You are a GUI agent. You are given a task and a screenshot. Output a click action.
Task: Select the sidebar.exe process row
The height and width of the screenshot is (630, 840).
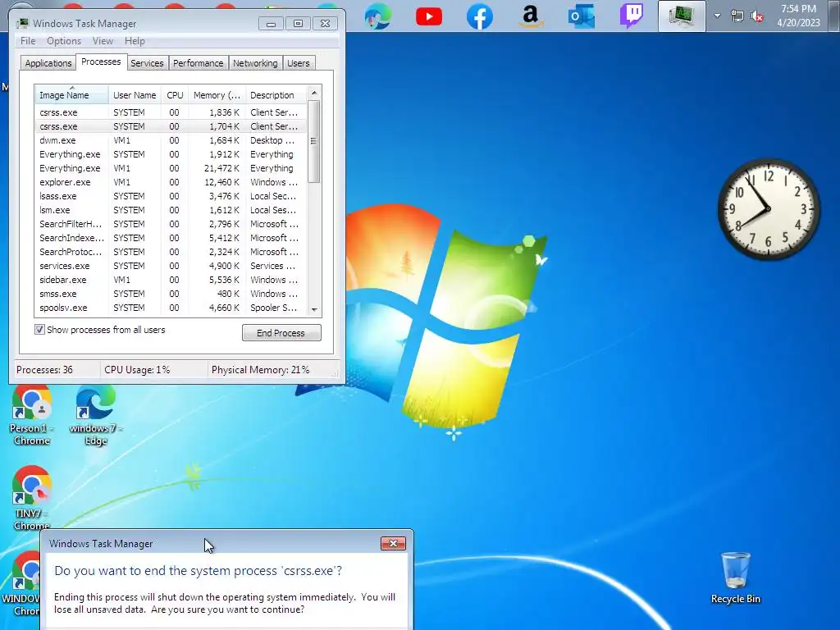point(171,280)
